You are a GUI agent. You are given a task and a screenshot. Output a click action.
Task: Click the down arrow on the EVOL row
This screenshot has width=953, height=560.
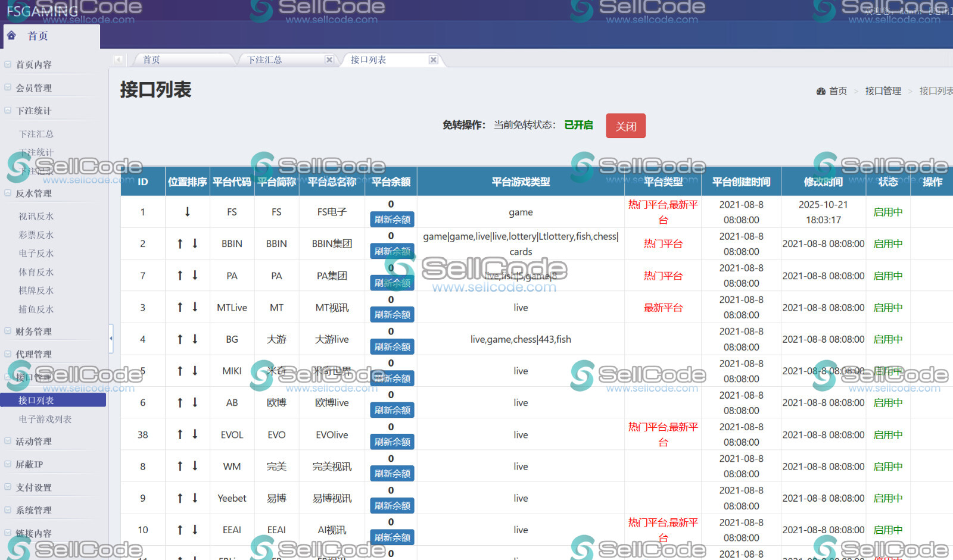coord(195,434)
